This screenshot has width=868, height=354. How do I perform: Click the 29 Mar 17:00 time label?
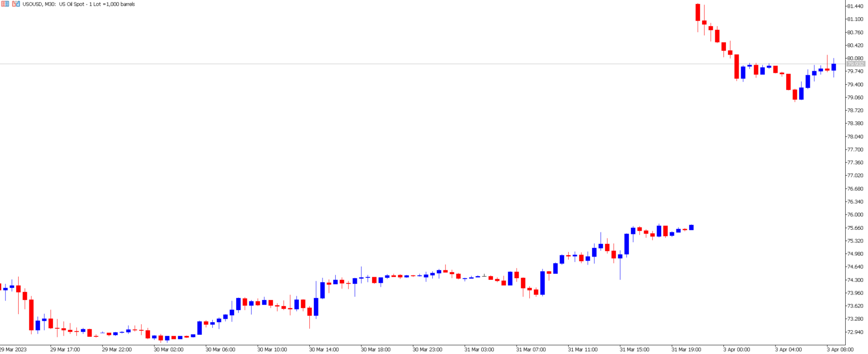[x=65, y=349]
